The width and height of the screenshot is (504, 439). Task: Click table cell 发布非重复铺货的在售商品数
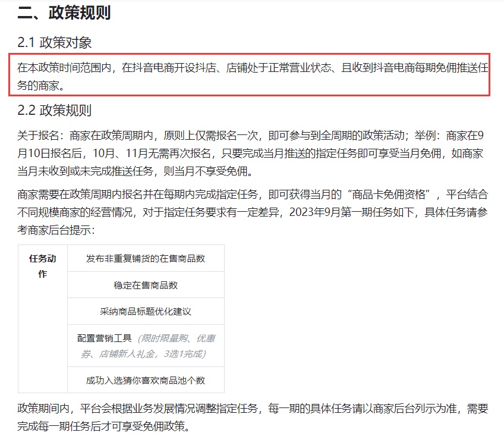146,258
